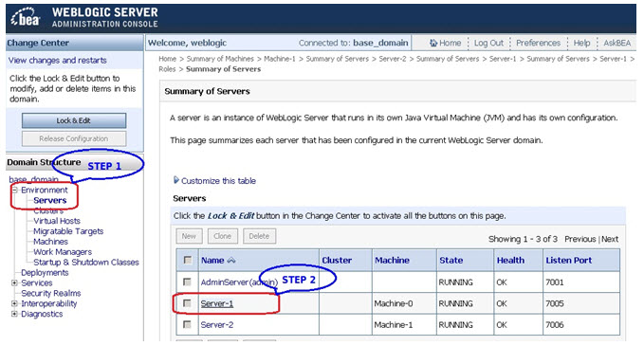
Task: Select Interoperability tree item
Action: pyautogui.click(x=49, y=303)
